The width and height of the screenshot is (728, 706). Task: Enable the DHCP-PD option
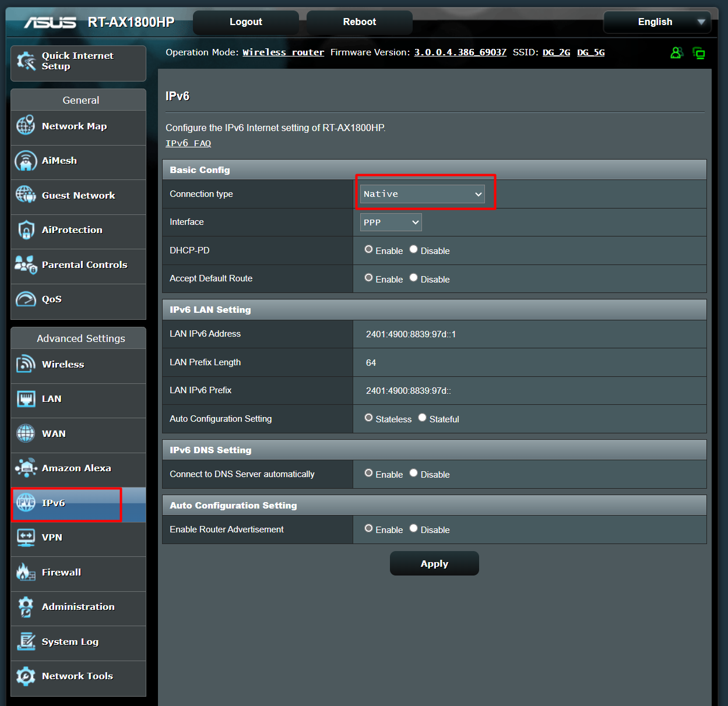[x=368, y=249]
